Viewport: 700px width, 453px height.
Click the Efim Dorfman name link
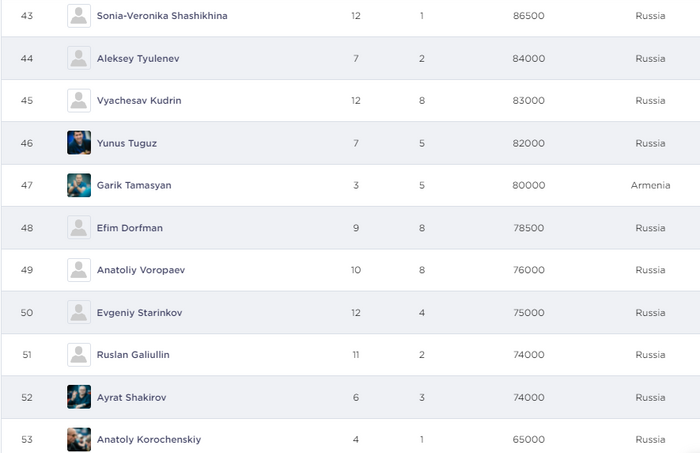pyautogui.click(x=130, y=228)
